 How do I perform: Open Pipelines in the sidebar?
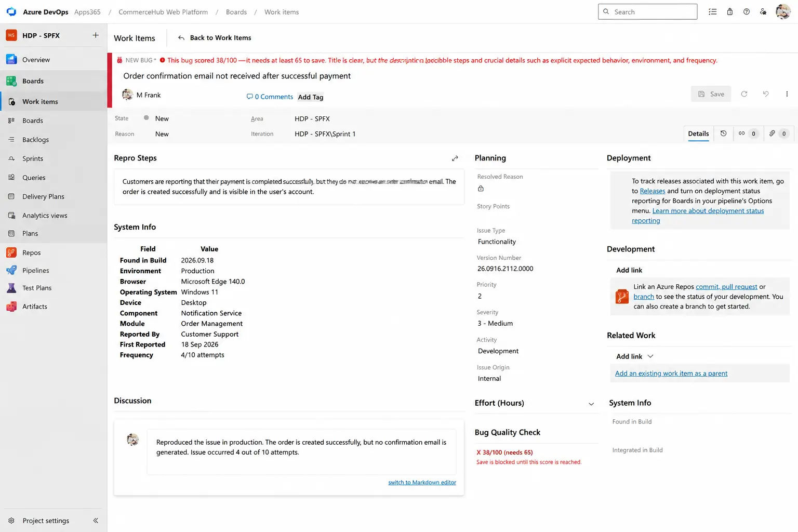pyautogui.click(x=54, y=270)
